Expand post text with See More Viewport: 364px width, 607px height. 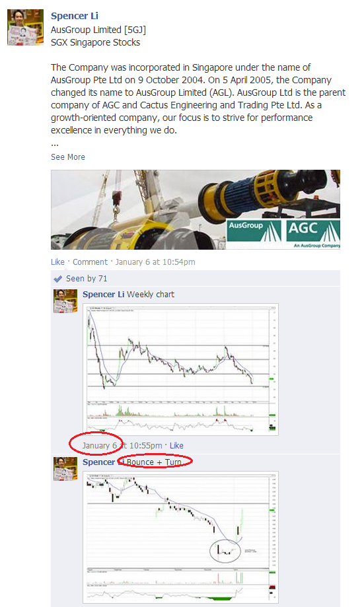pos(68,157)
